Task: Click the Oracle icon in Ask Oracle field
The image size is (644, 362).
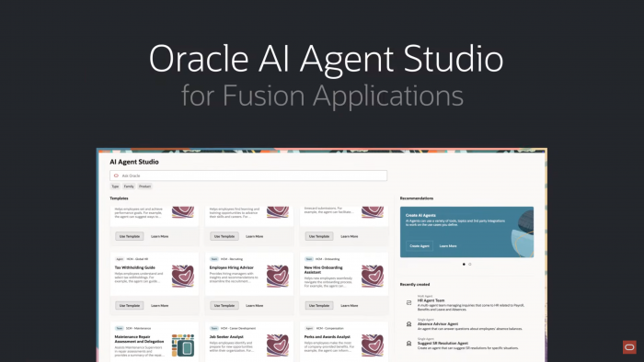Action: (x=116, y=175)
